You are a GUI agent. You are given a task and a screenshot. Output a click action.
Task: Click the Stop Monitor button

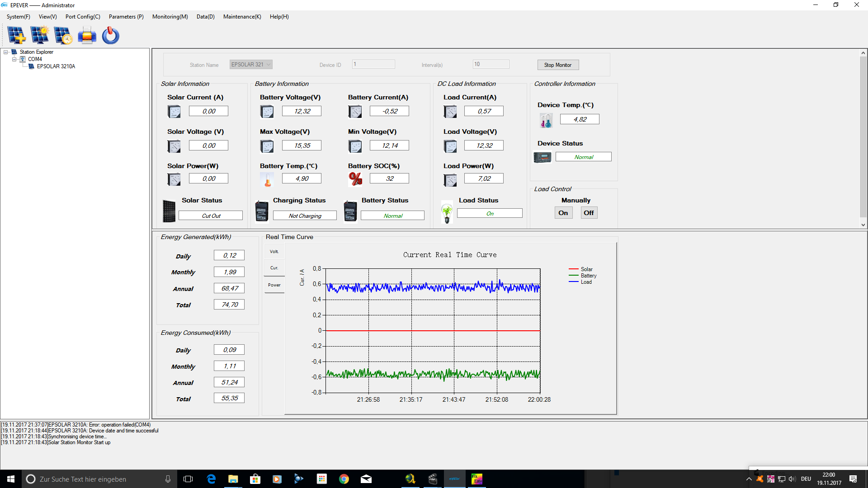click(x=558, y=65)
